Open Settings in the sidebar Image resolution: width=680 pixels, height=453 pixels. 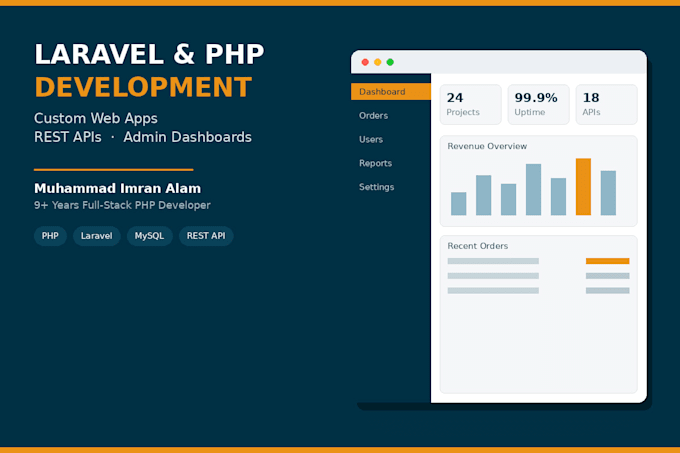376,187
